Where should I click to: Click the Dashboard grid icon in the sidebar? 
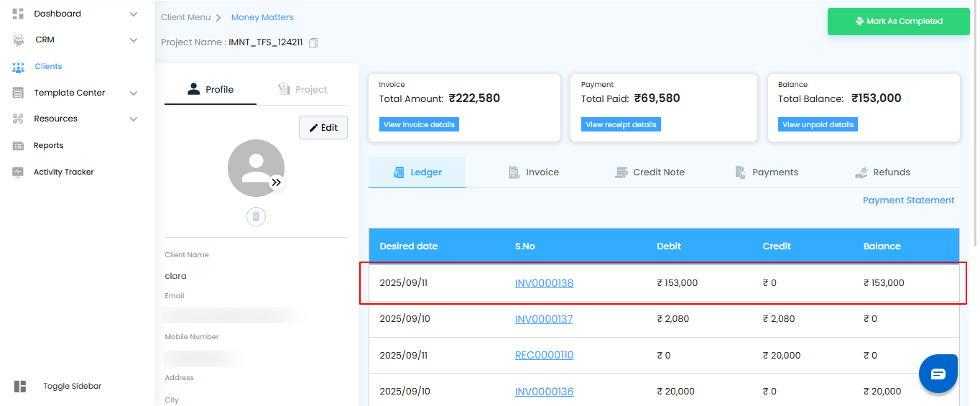pos(19,14)
